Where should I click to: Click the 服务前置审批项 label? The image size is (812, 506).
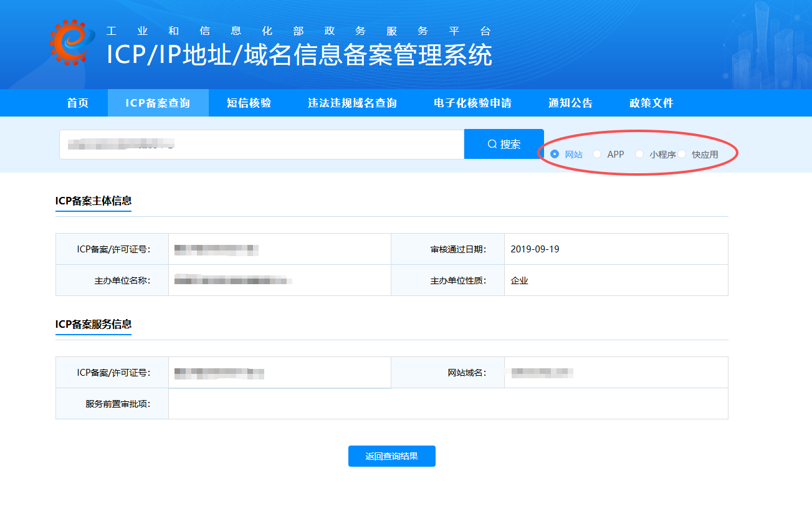click(118, 404)
